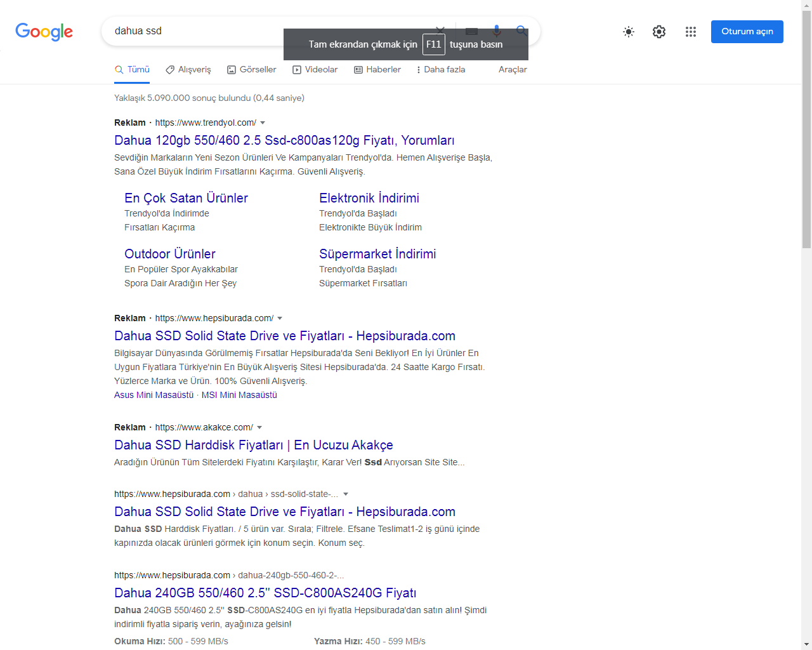Image resolution: width=812 pixels, height=650 pixels.
Task: Expand the arrow beside the hepsiburada.com ad URL
Action: click(280, 318)
